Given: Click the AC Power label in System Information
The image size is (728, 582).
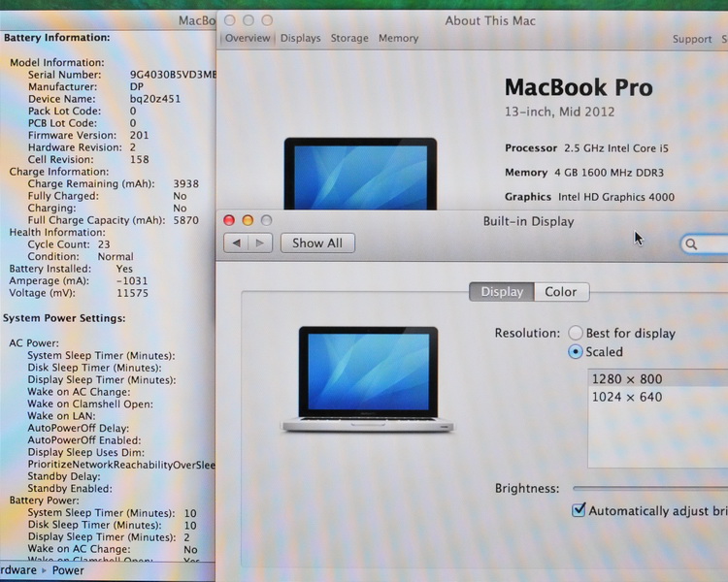Looking at the screenshot, I should pyautogui.click(x=34, y=343).
